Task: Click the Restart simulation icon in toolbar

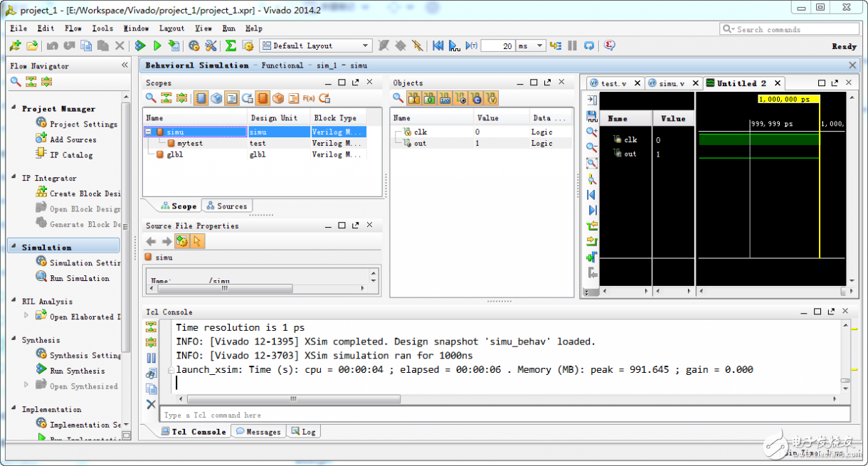Action: click(x=438, y=45)
